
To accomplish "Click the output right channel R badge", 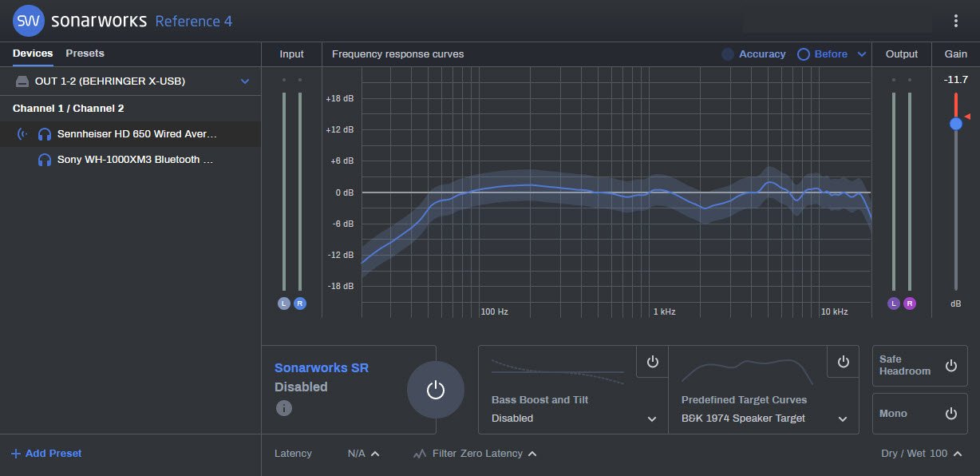I will [910, 303].
